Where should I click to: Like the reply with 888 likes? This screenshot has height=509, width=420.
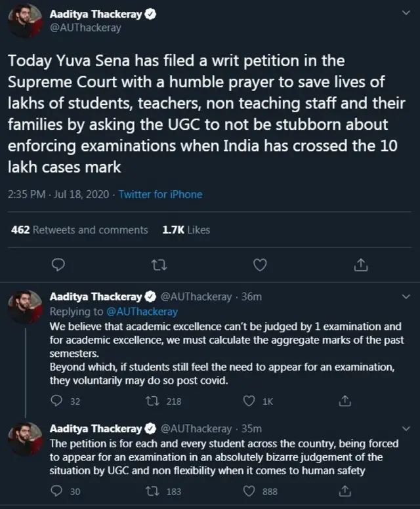pos(249,491)
